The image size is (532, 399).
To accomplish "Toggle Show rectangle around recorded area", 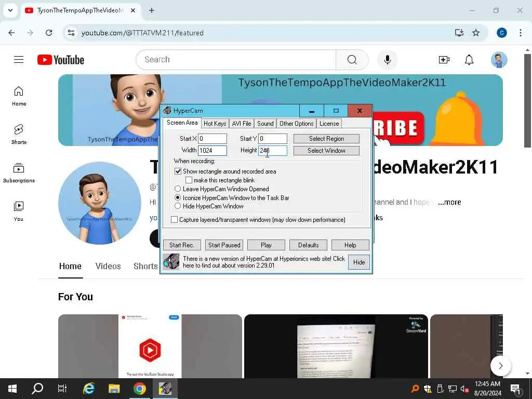I will click(x=178, y=171).
